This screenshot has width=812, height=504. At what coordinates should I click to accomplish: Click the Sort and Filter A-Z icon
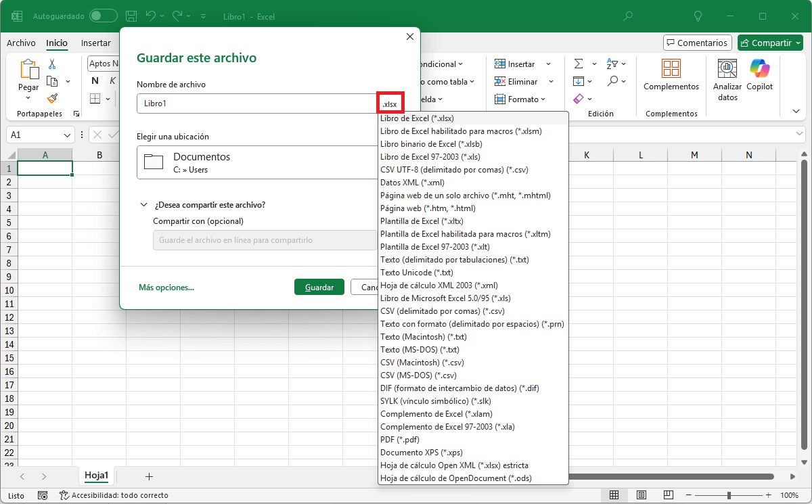[612, 64]
